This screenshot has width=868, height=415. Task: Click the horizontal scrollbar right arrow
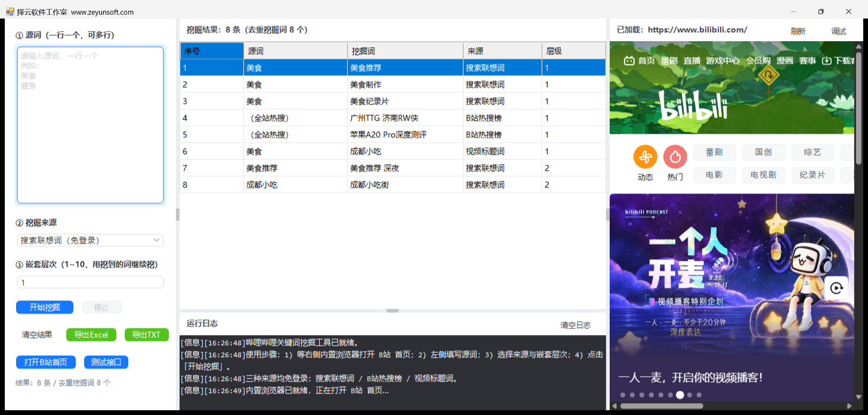tap(850, 406)
